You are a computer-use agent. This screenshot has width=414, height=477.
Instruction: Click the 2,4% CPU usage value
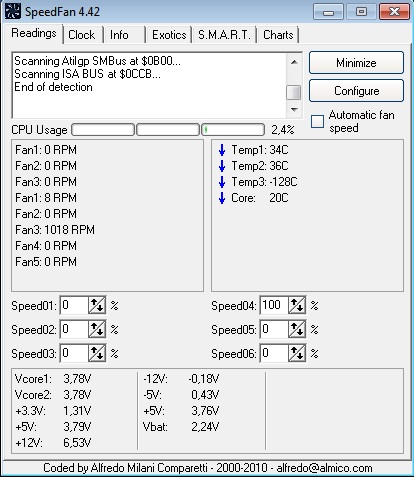pyautogui.click(x=283, y=130)
